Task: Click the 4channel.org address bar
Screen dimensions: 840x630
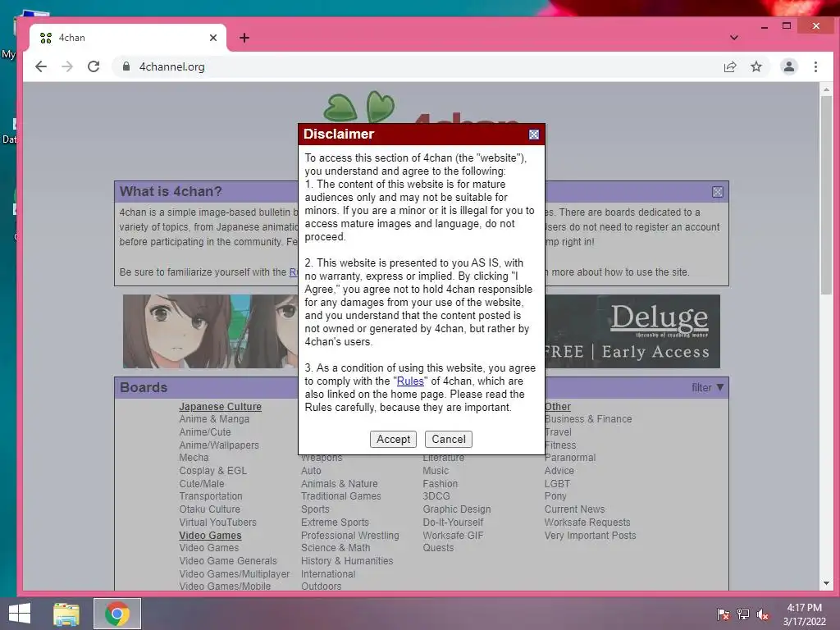Action: (x=418, y=66)
